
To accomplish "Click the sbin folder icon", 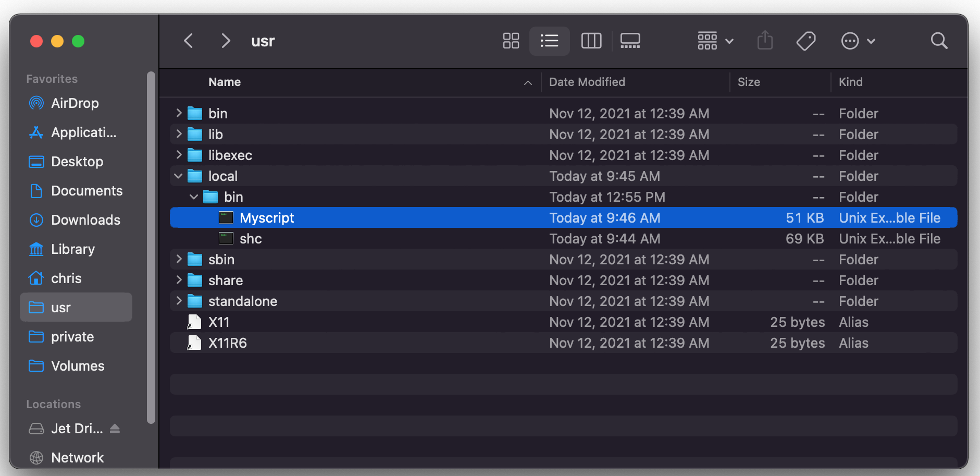I will (x=195, y=259).
